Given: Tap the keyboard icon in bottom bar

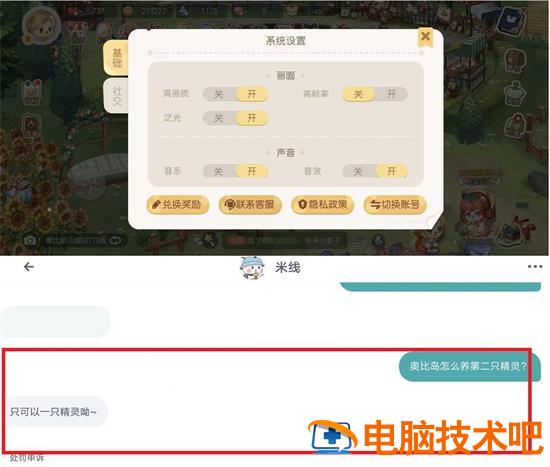Looking at the screenshot, I should pos(359,240).
